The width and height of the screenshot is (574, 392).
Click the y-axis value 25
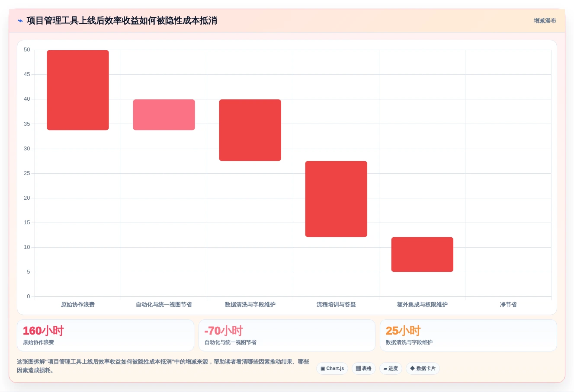click(x=27, y=173)
